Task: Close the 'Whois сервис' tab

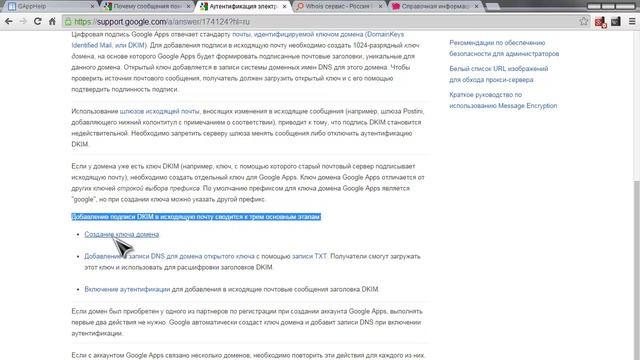Action: pos(380,7)
